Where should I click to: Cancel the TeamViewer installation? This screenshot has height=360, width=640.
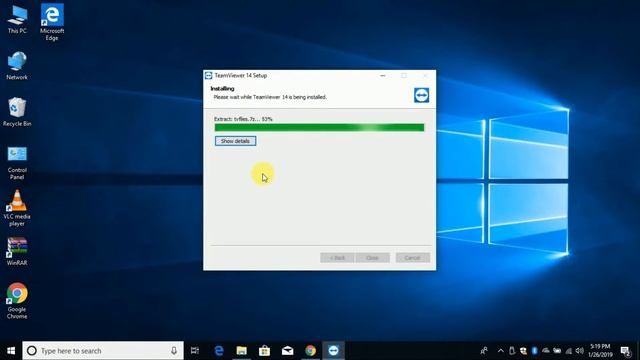coord(413,258)
